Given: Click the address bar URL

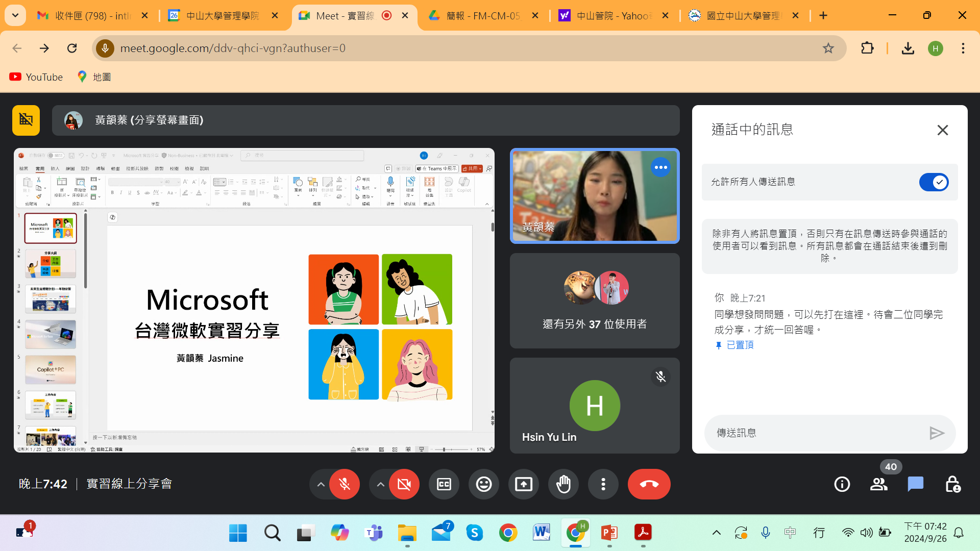Looking at the screenshot, I should (233, 48).
